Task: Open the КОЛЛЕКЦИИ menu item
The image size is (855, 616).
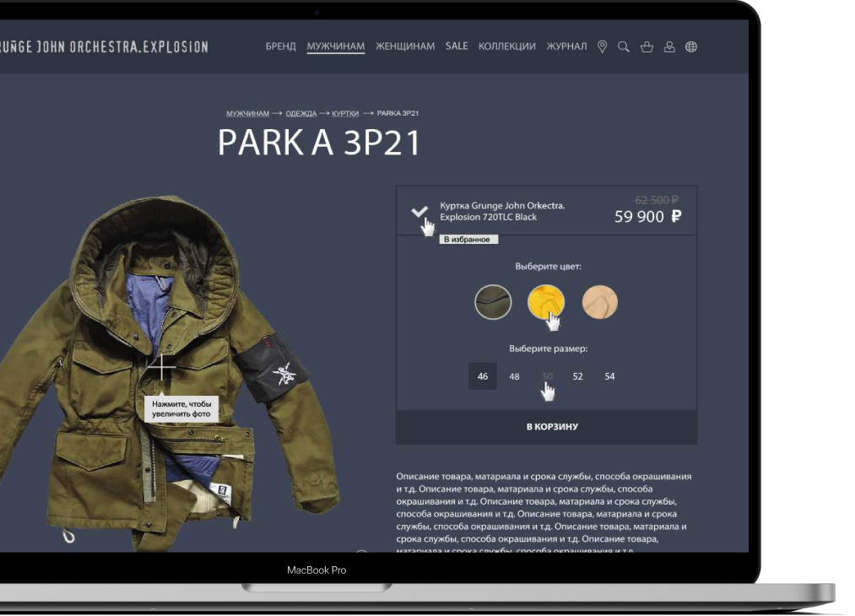Action: 506,46
